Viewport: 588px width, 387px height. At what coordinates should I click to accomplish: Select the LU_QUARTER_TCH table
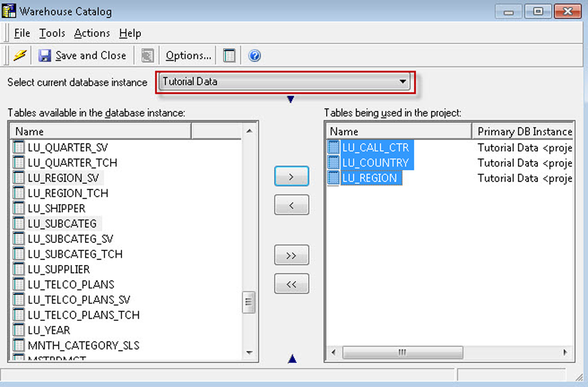(73, 162)
